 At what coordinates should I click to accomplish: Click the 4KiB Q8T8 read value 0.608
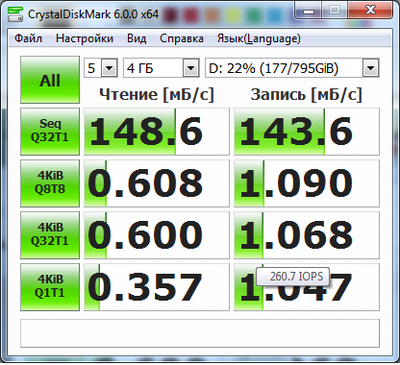[x=157, y=183]
